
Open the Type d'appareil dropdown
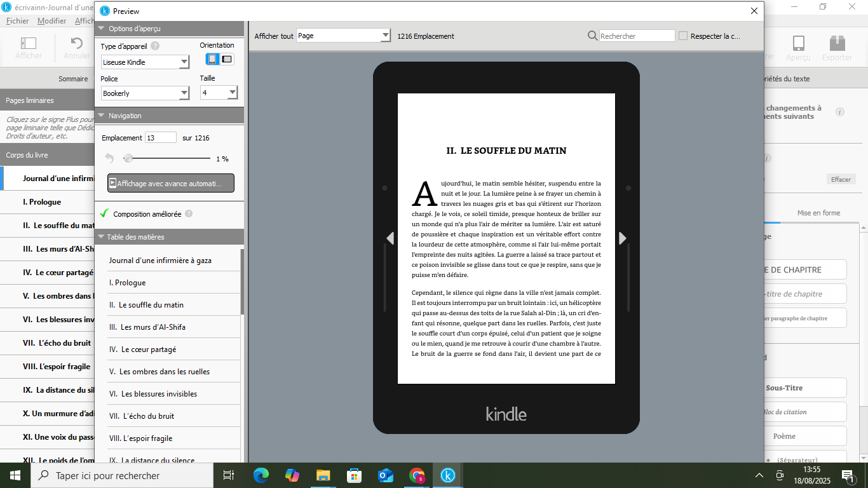[146, 62]
